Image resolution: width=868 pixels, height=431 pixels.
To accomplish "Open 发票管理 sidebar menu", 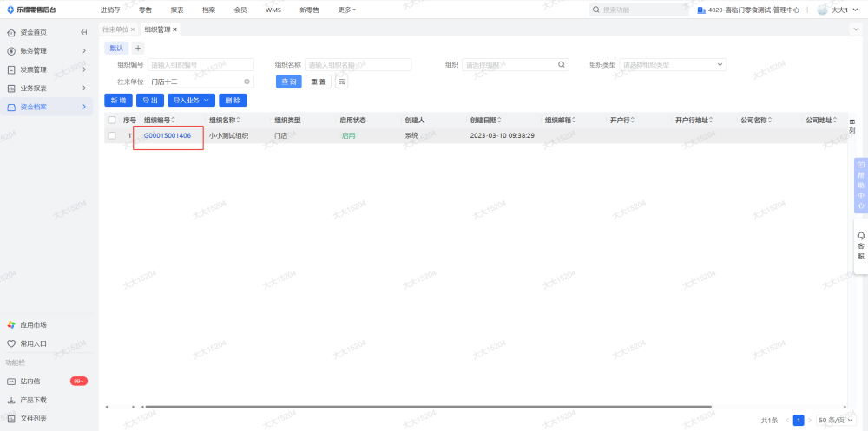I will 47,69.
